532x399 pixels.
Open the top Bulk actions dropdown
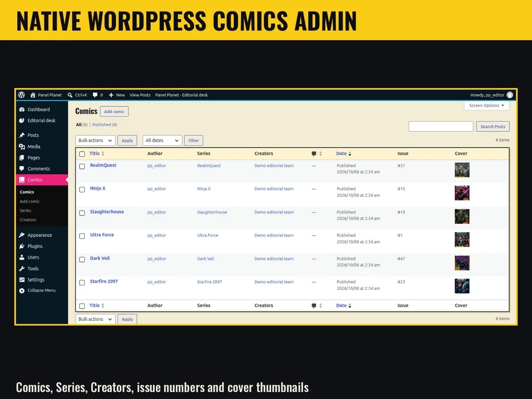pyautogui.click(x=95, y=140)
